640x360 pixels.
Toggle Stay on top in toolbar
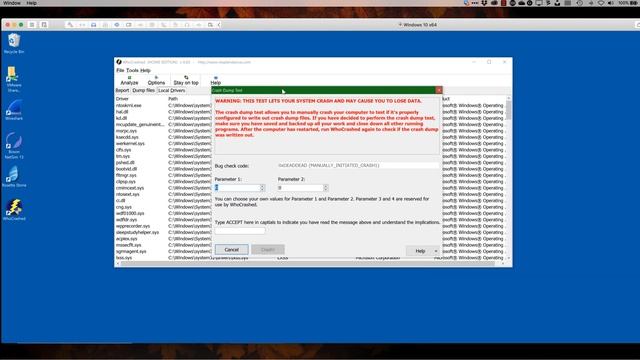(186, 80)
